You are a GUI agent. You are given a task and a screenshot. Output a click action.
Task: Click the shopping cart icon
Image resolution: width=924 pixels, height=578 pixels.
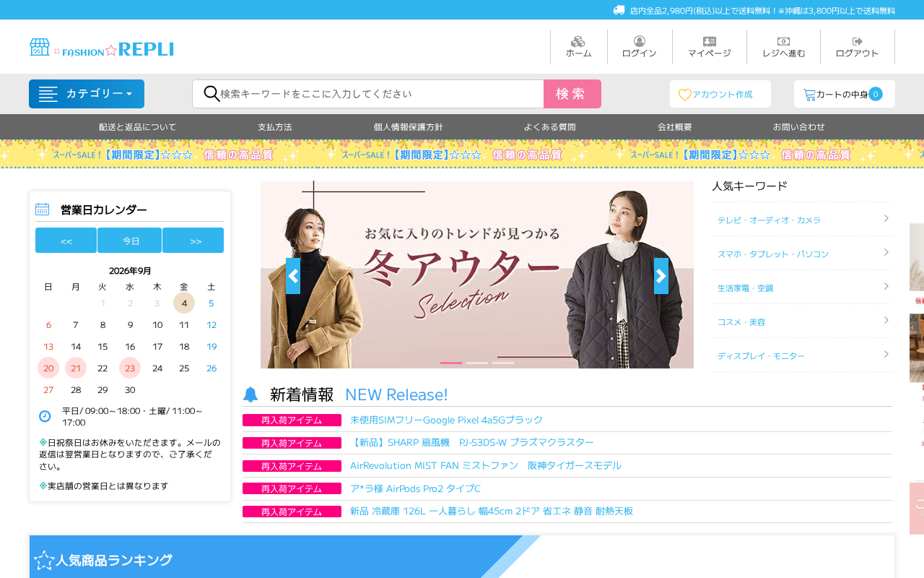[809, 95]
